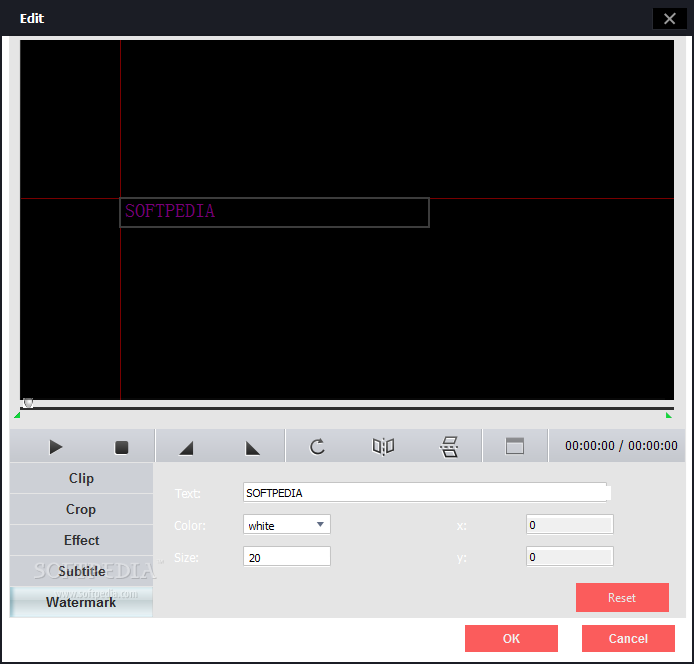
Task: Select the Watermark tab
Action: click(x=81, y=602)
